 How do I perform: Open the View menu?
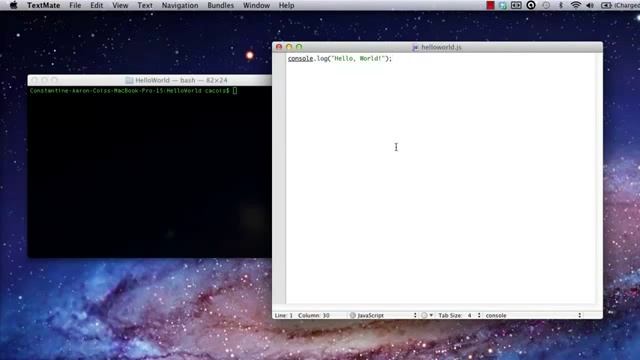coord(120,5)
